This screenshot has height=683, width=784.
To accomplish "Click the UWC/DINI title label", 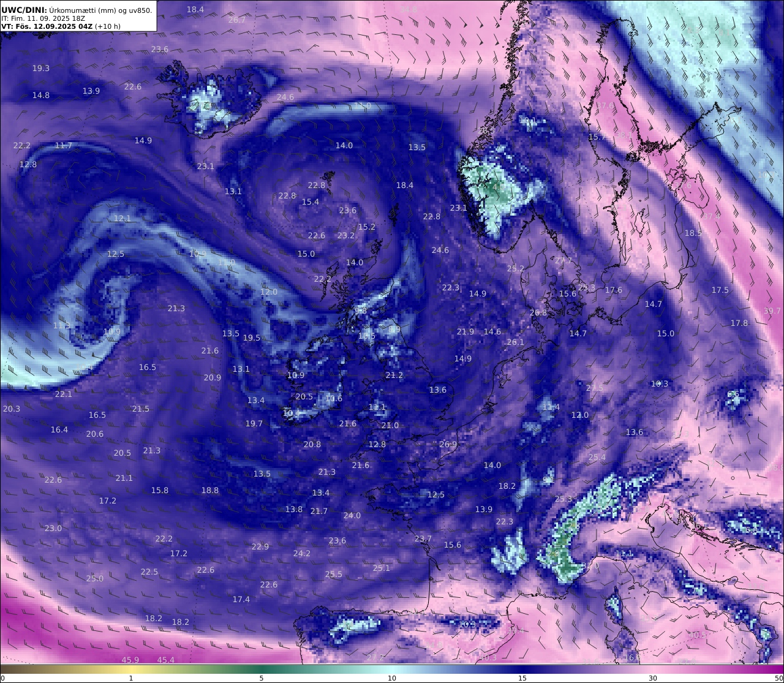I will [x=23, y=10].
